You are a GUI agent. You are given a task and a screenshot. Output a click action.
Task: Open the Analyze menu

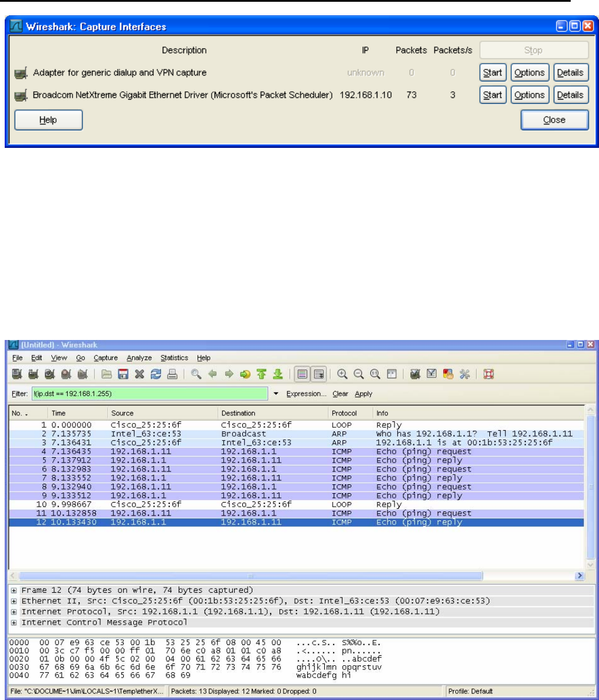139,358
